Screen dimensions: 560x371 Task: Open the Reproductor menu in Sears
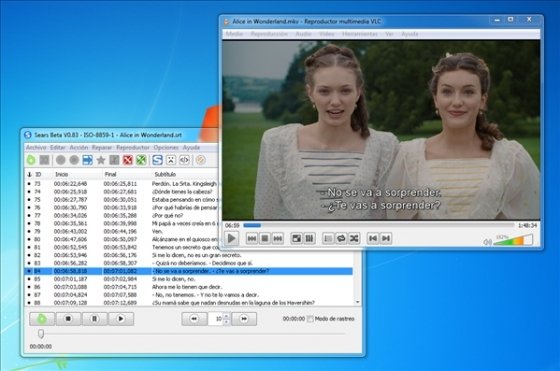[133, 147]
